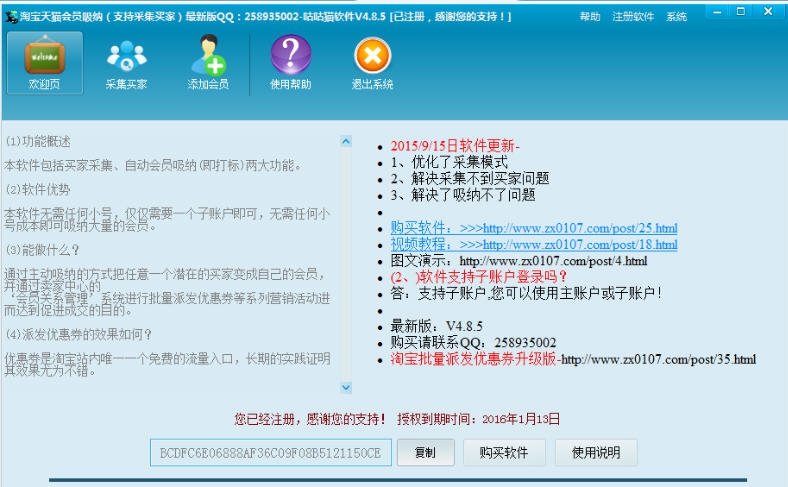
Task: Click the 1、优化了采集模式 list item
Action: 449,162
